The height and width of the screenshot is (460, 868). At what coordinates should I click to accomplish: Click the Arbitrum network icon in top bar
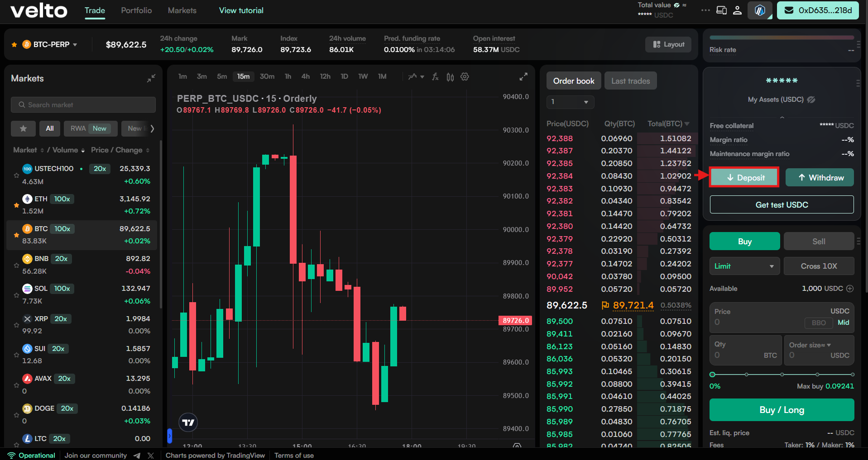759,10
